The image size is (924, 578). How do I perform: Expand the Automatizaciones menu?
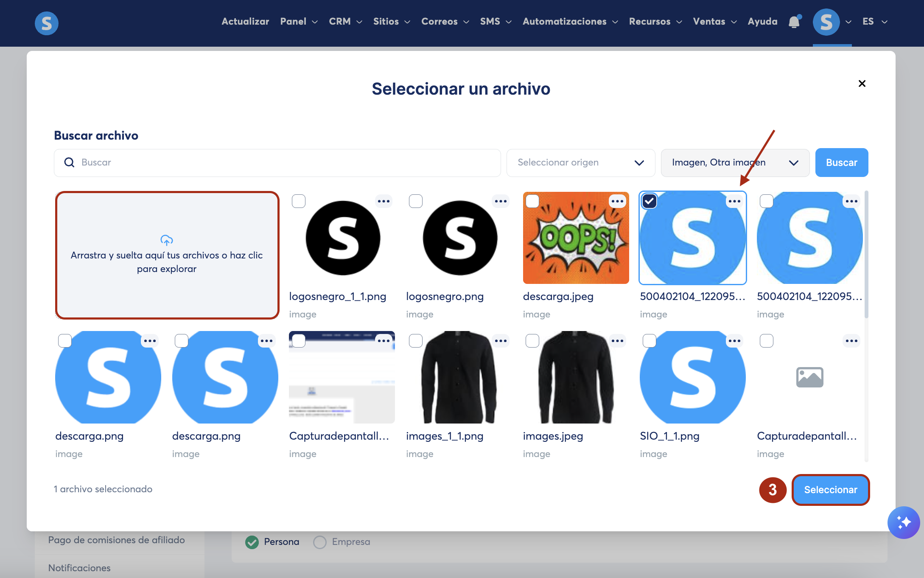570,22
